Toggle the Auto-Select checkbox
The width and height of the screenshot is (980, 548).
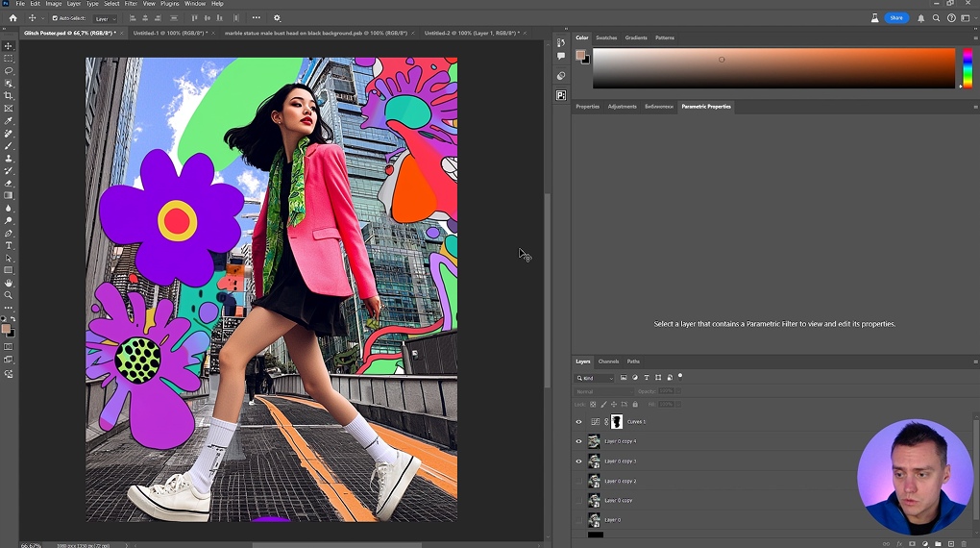click(x=55, y=18)
